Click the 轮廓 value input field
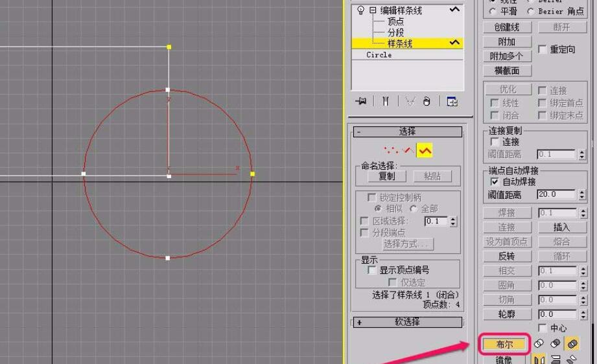This screenshot has width=597, height=364. [x=556, y=314]
